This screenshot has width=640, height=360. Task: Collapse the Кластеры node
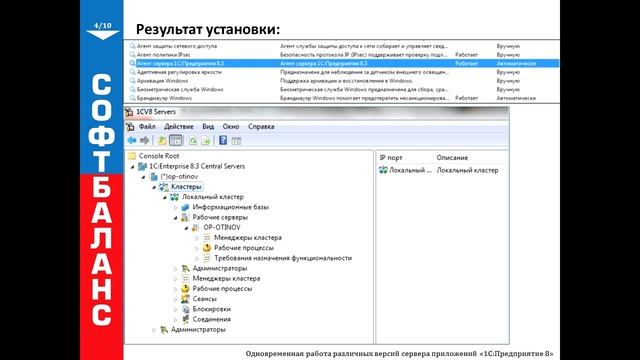point(154,187)
